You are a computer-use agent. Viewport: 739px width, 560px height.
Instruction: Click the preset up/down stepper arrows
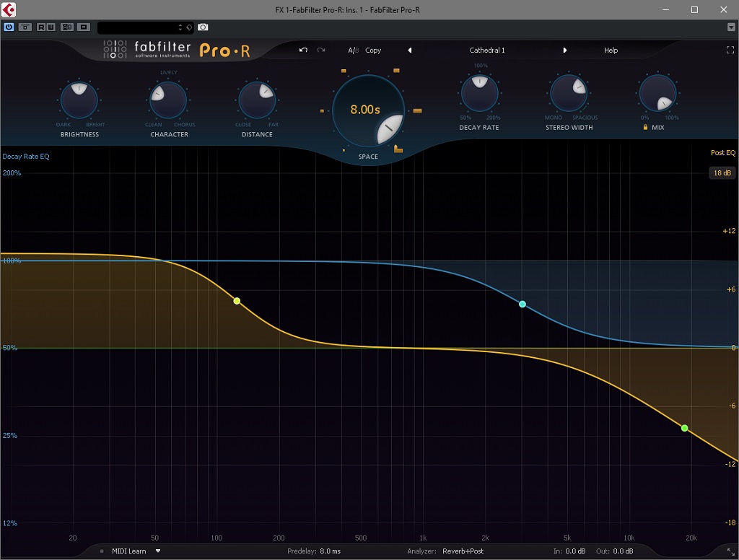pos(180,27)
